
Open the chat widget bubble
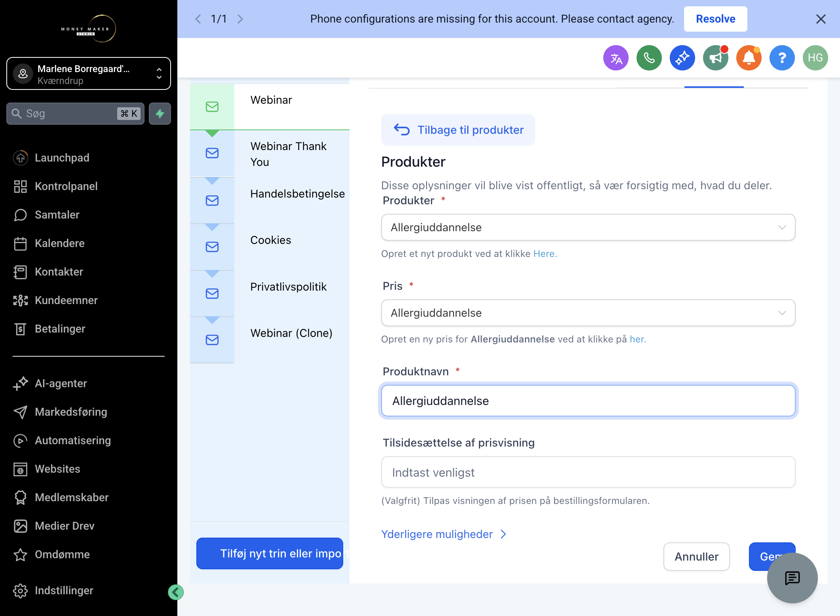[792, 578]
